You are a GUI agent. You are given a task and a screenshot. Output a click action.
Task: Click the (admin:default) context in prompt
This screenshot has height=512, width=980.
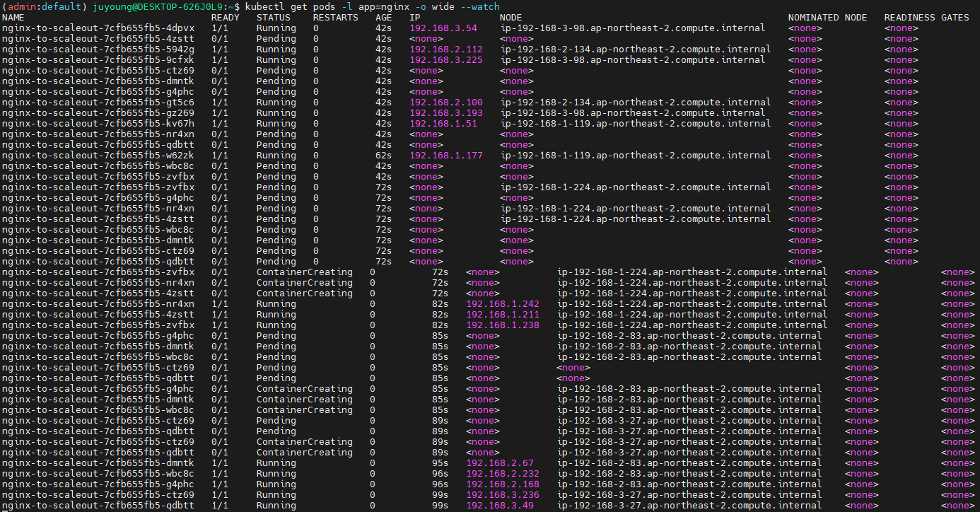pos(45,7)
